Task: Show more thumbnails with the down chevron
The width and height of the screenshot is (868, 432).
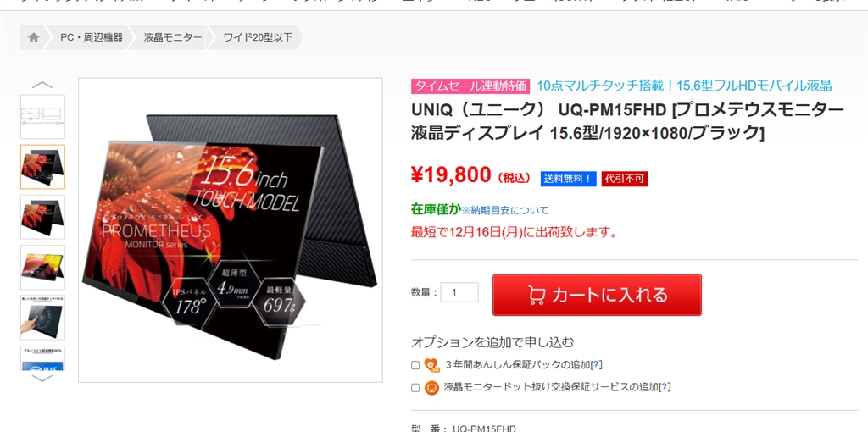Action: 42,379
